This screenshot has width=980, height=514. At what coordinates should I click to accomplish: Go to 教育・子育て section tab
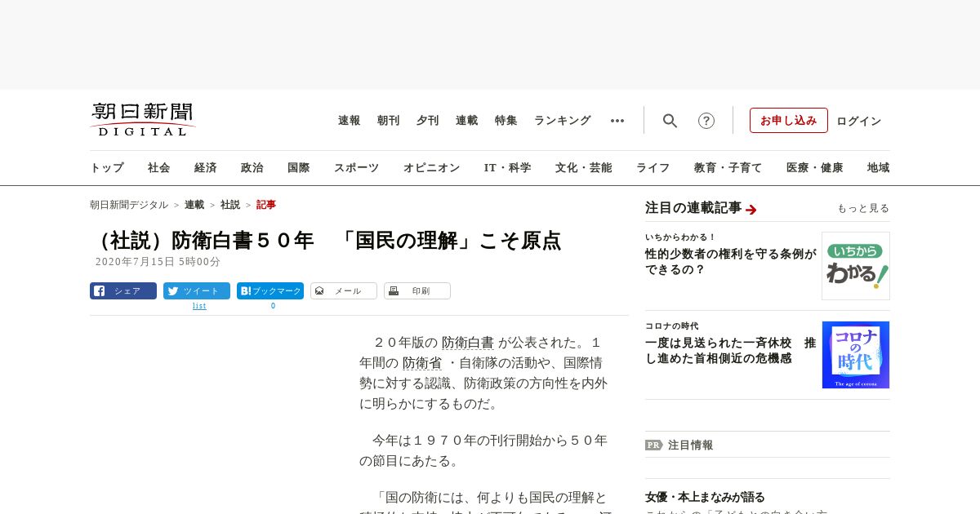728,168
